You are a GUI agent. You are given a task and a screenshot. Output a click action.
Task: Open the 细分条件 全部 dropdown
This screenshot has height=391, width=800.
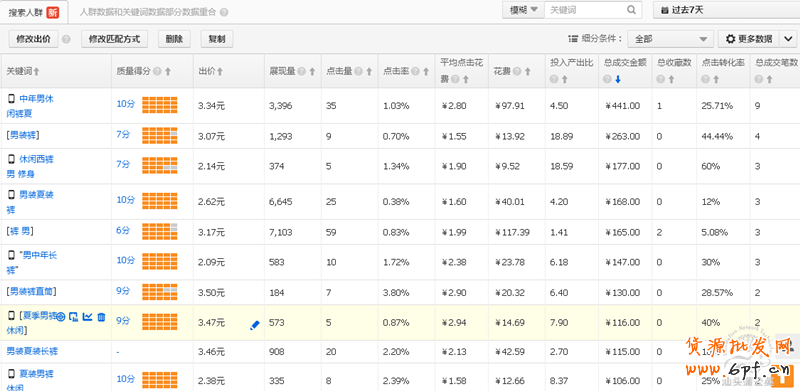click(670, 39)
